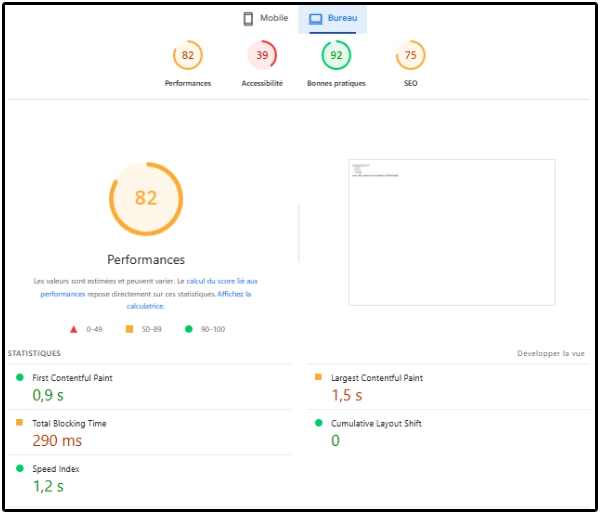The width and height of the screenshot is (603, 514).
Task: Click the large 82 performance gauge
Action: point(146,198)
